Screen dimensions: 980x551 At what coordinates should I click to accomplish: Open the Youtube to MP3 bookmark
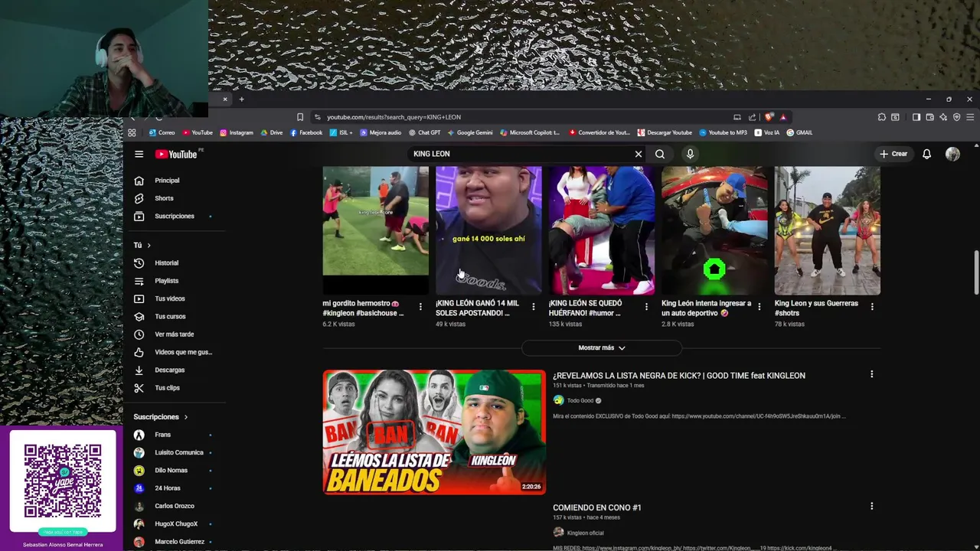723,132
